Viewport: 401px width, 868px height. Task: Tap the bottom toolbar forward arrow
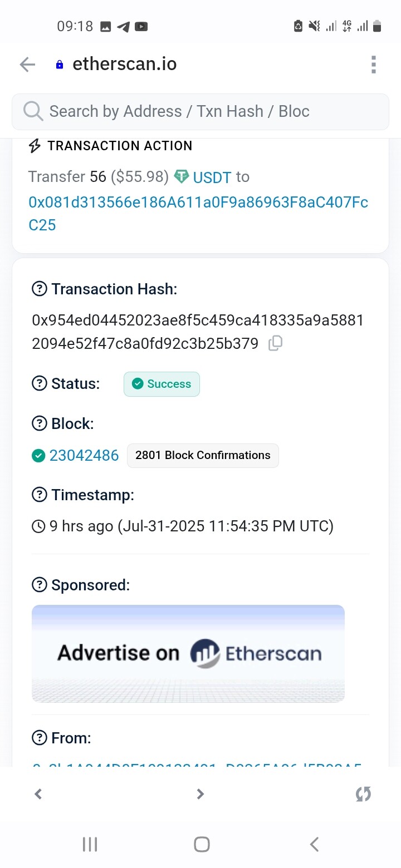pos(200,794)
